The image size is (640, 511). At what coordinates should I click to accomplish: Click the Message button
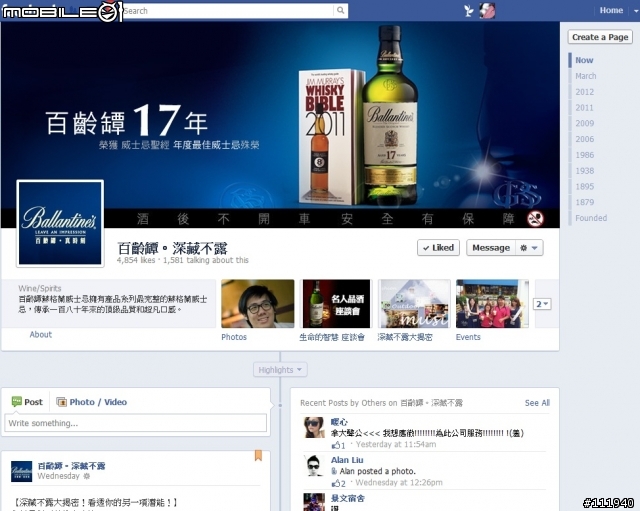[491, 248]
